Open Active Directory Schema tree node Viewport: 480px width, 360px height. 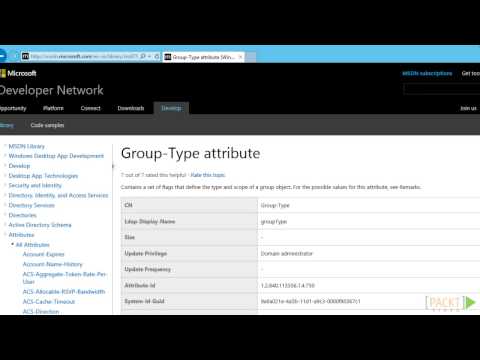[x=40, y=225]
